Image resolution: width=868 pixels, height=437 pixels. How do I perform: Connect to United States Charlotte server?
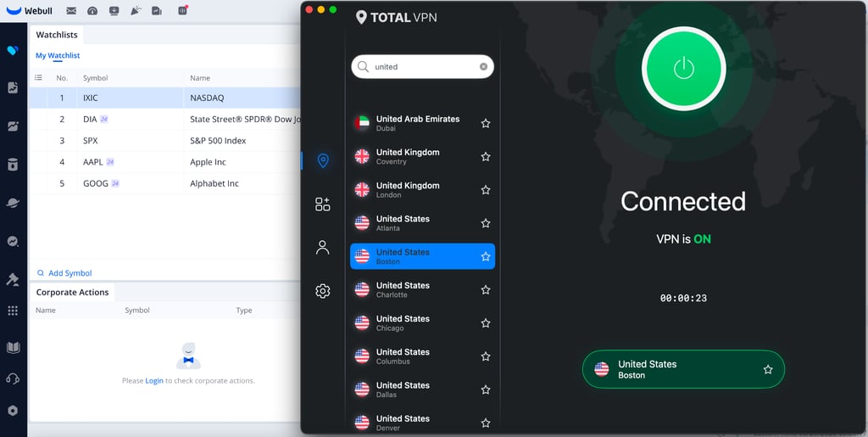point(422,289)
